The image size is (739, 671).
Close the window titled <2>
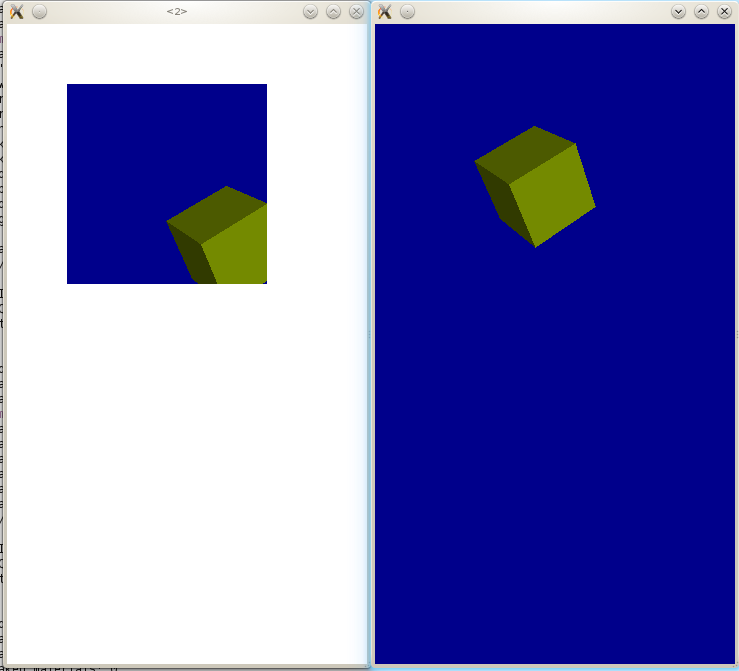point(356,12)
